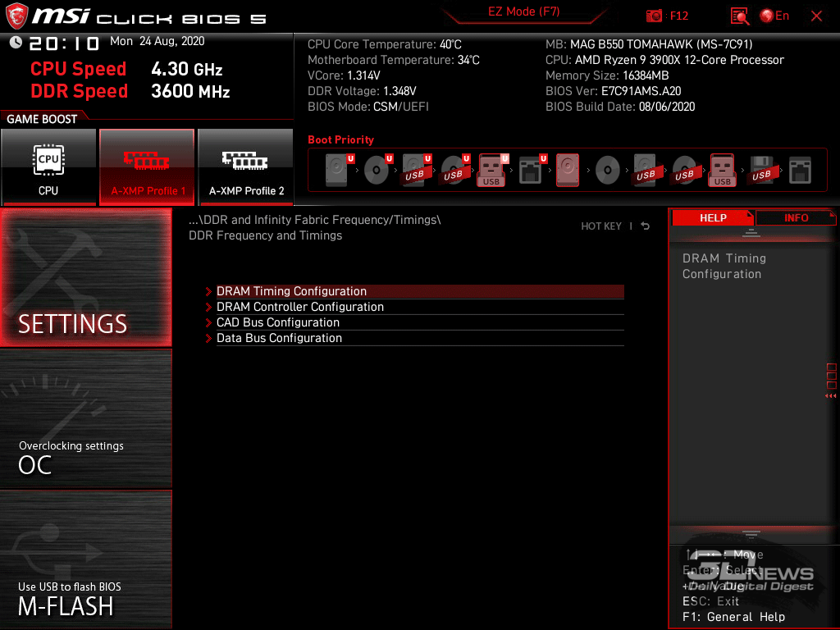The height and width of the screenshot is (630, 840).
Task: Click the Boot Priority heading
Action: click(x=340, y=139)
